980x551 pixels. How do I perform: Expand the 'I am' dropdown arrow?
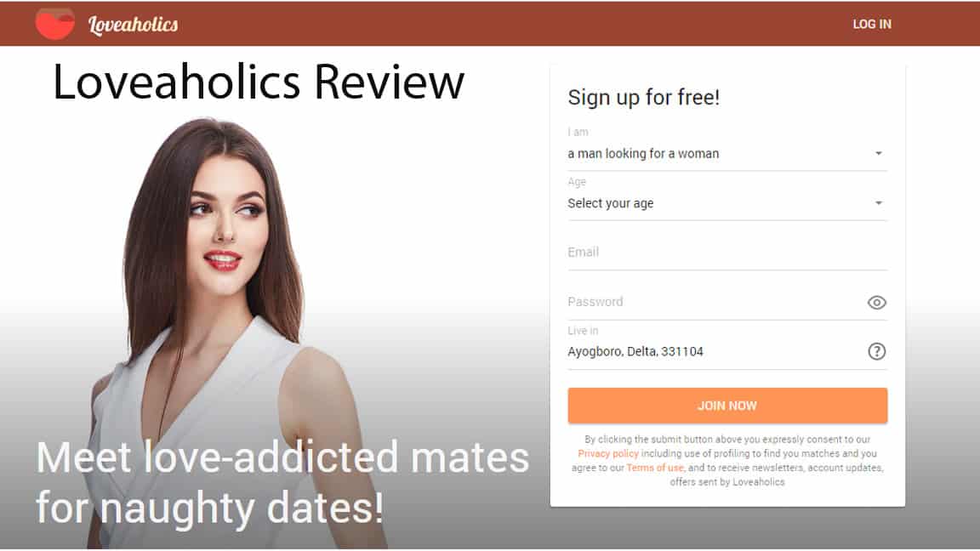click(878, 153)
